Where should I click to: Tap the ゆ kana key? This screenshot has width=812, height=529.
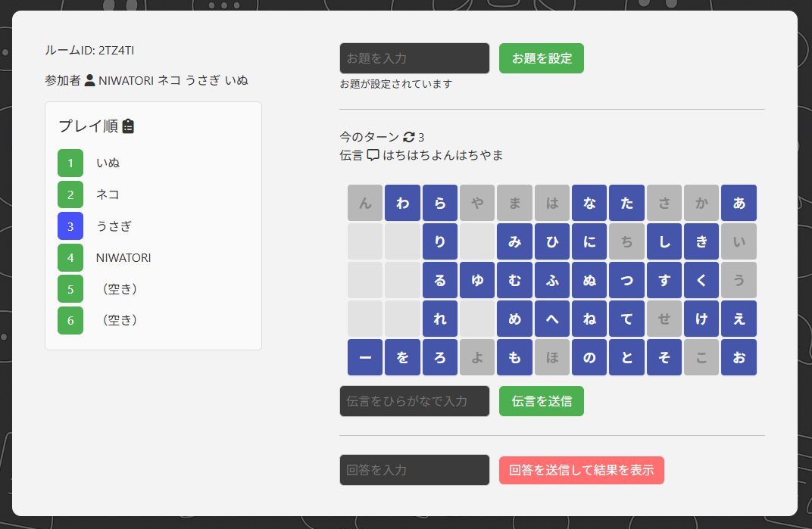477,280
